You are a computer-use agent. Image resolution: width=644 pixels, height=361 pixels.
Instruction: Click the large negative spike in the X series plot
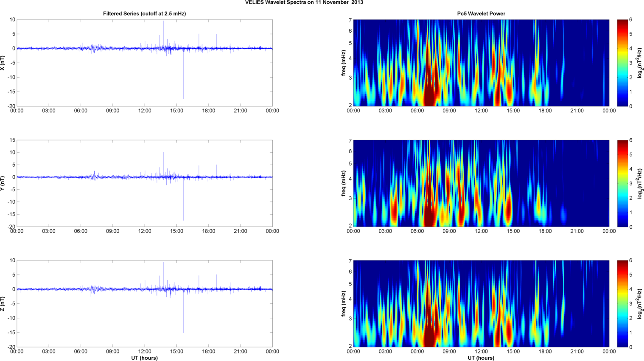click(x=183, y=74)
